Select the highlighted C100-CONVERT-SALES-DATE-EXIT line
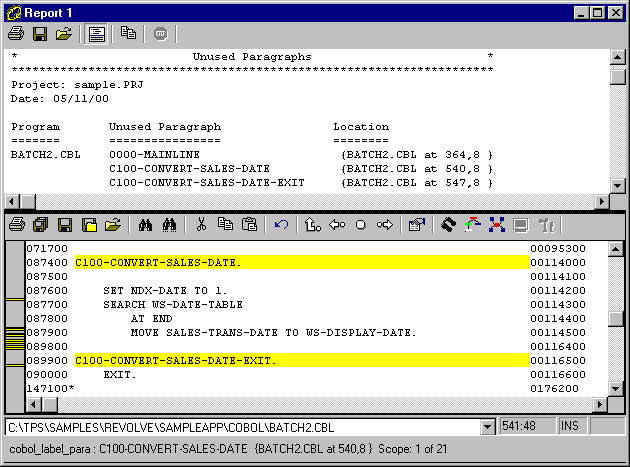This screenshot has width=630, height=467. [176, 360]
